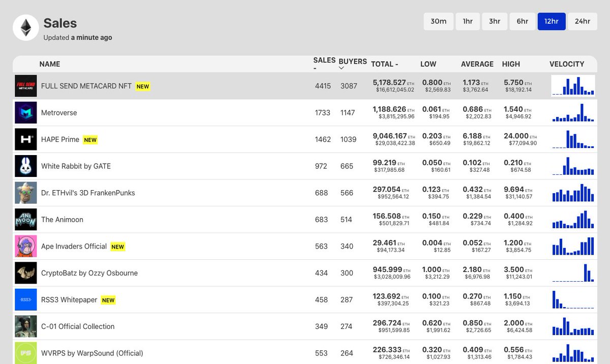Click the Updated a minute ago text
610x364 pixels.
click(78, 38)
